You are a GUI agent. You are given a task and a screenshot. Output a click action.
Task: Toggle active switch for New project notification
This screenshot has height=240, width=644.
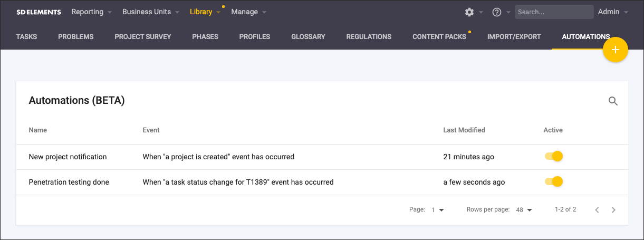coord(554,157)
